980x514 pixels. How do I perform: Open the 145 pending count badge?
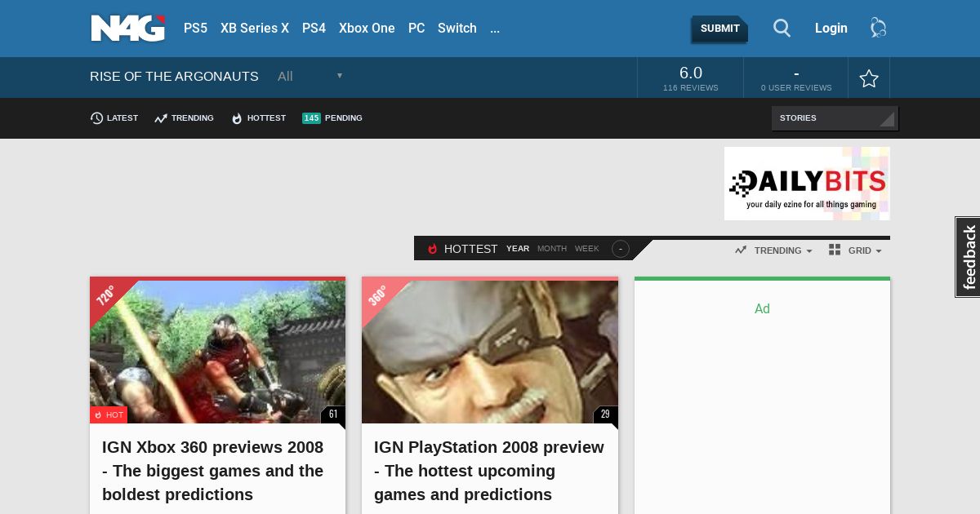coord(311,118)
